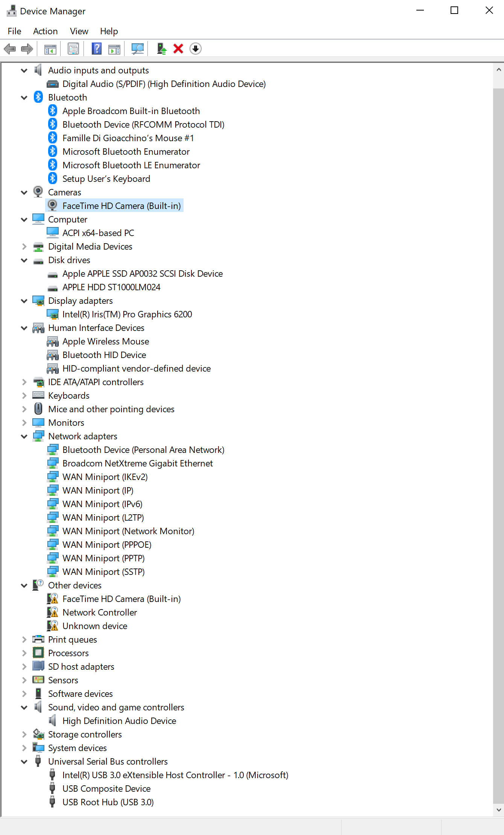Collapse the Disk drives category
This screenshot has width=504, height=835.
tap(24, 260)
